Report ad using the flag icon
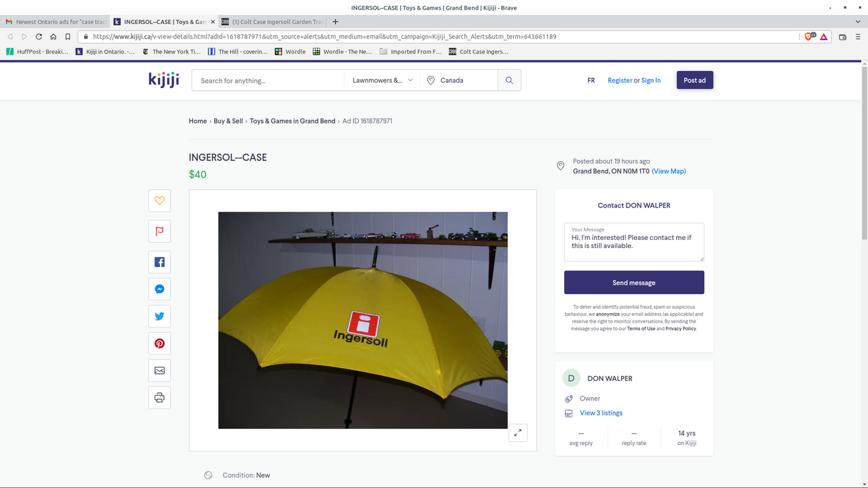The width and height of the screenshot is (868, 488). (x=159, y=231)
